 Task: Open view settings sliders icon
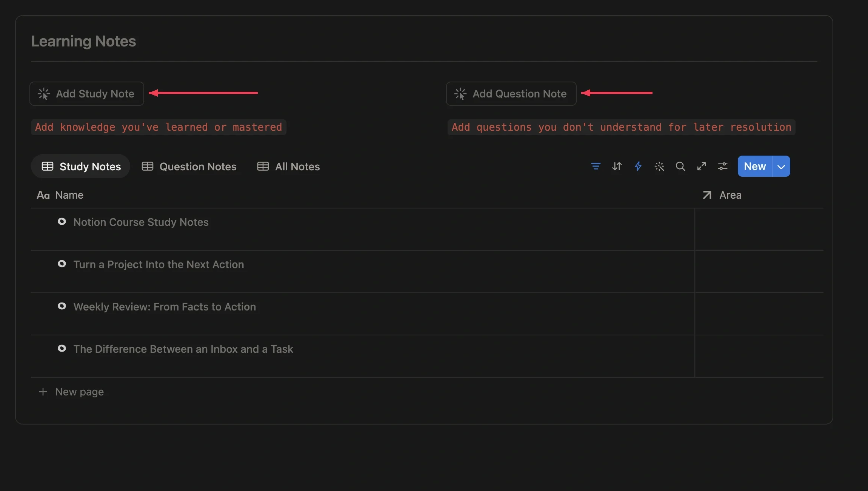click(x=722, y=166)
